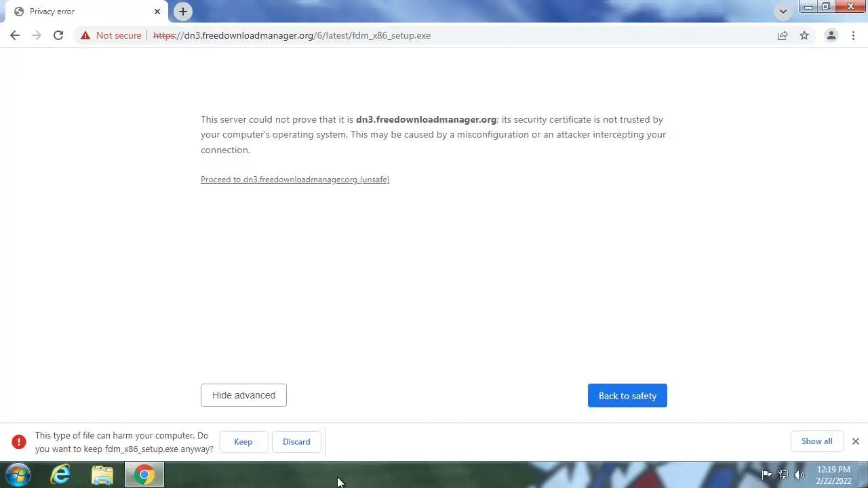
Task: Minimize the Chrome window
Action: (808, 7)
